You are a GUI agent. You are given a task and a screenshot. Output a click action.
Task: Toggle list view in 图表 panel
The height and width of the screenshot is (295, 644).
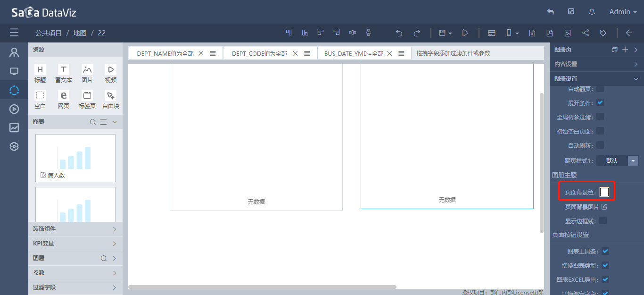[x=103, y=122]
